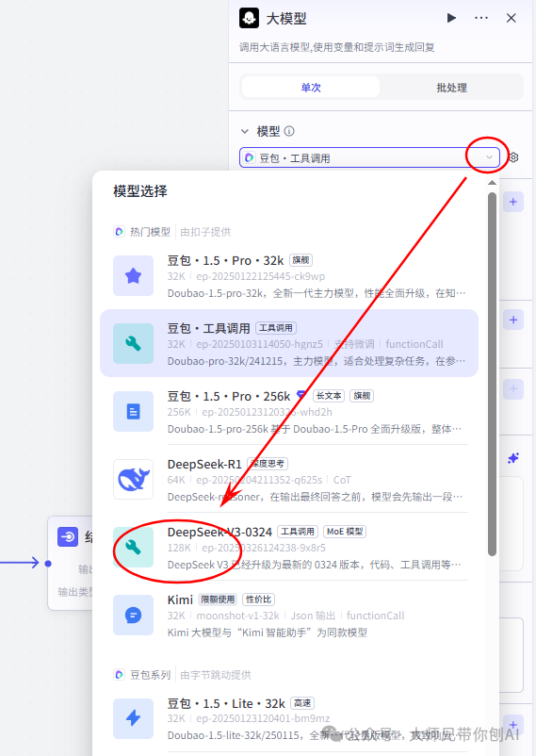Image resolution: width=536 pixels, height=756 pixels.
Task: Select 豆包·1.5·Lite·32k model
Action: pyautogui.click(x=289, y=718)
